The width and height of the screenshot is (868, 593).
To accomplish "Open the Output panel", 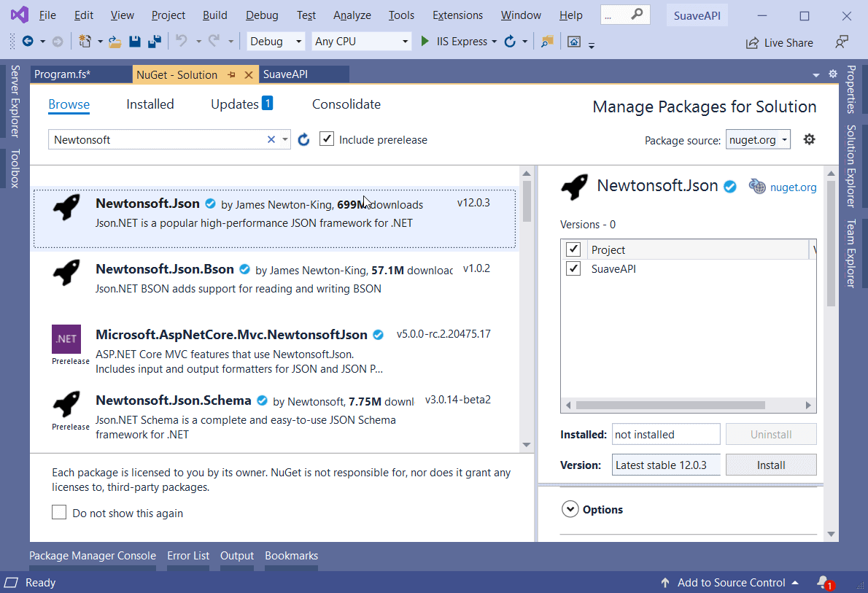I will click(237, 555).
